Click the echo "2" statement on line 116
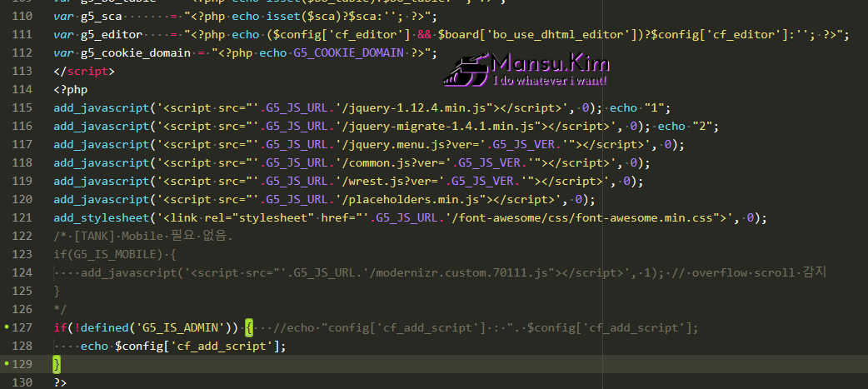The width and height of the screenshot is (868, 389). coord(687,126)
